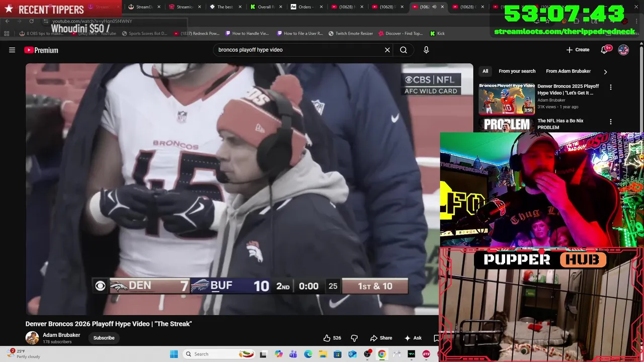Image resolution: width=644 pixels, height=362 pixels.
Task: Select 'From your search' chip
Action: (x=517, y=71)
